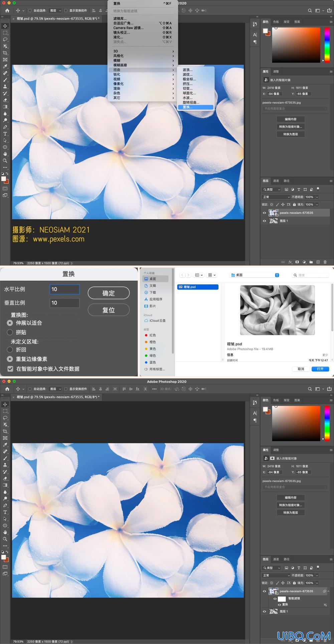Open Camera Raw 滤镜... menu entry
The height and width of the screenshot is (644, 334).
coord(143,28)
